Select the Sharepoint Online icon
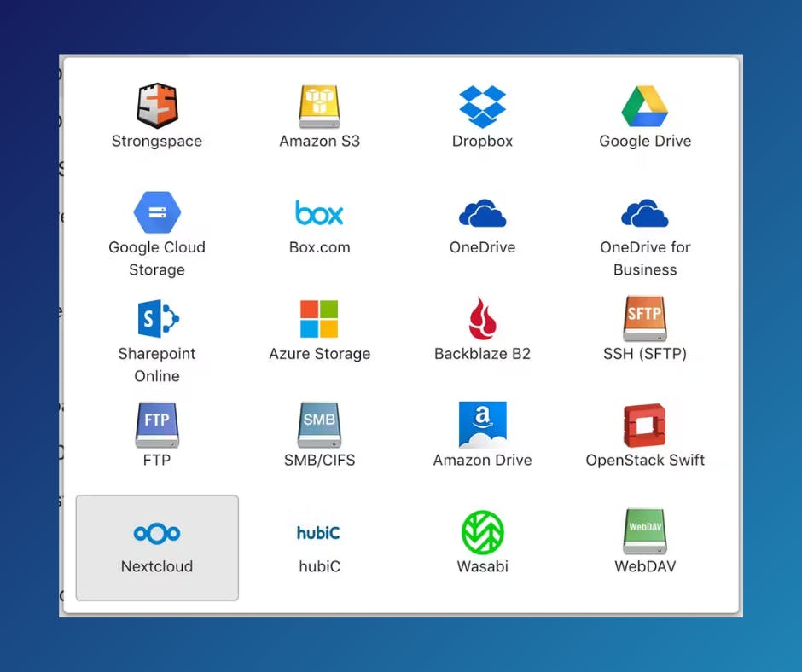The image size is (802, 672). pos(158,319)
